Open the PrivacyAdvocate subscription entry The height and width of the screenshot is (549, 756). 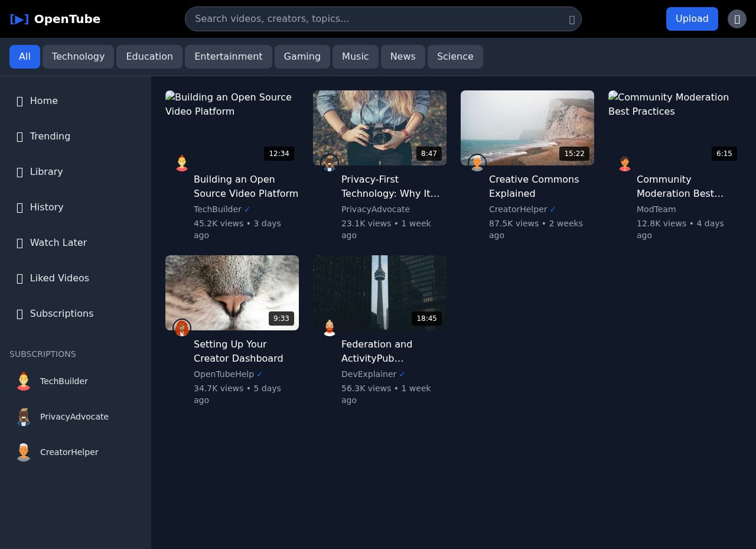point(74,417)
